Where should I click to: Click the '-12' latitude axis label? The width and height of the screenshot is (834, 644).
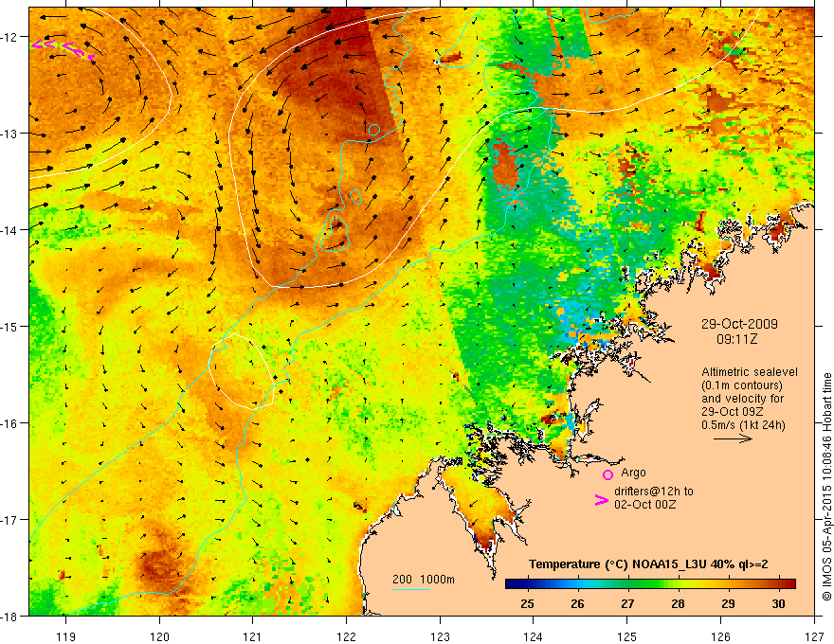click(9, 37)
